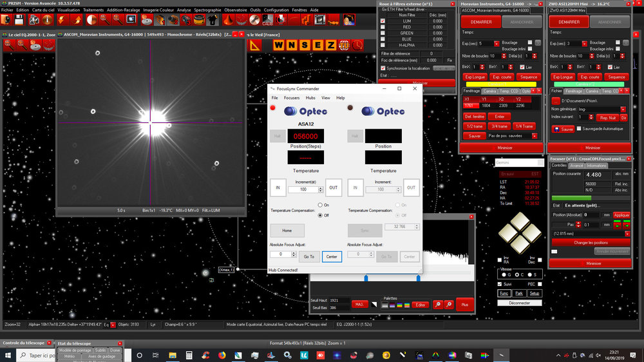Toggle the Lier checkbox in the ZWO panel
Screen dimensions: 644x362
(x=611, y=67)
